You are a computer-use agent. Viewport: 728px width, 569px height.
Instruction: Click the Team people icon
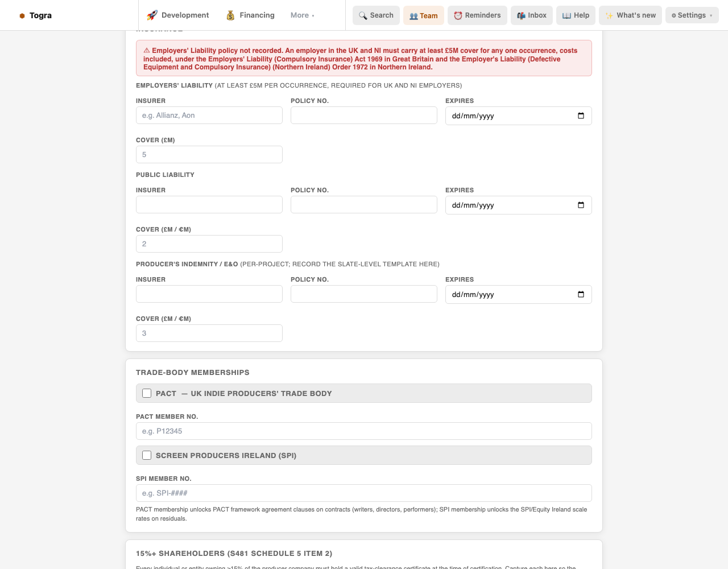(x=413, y=16)
